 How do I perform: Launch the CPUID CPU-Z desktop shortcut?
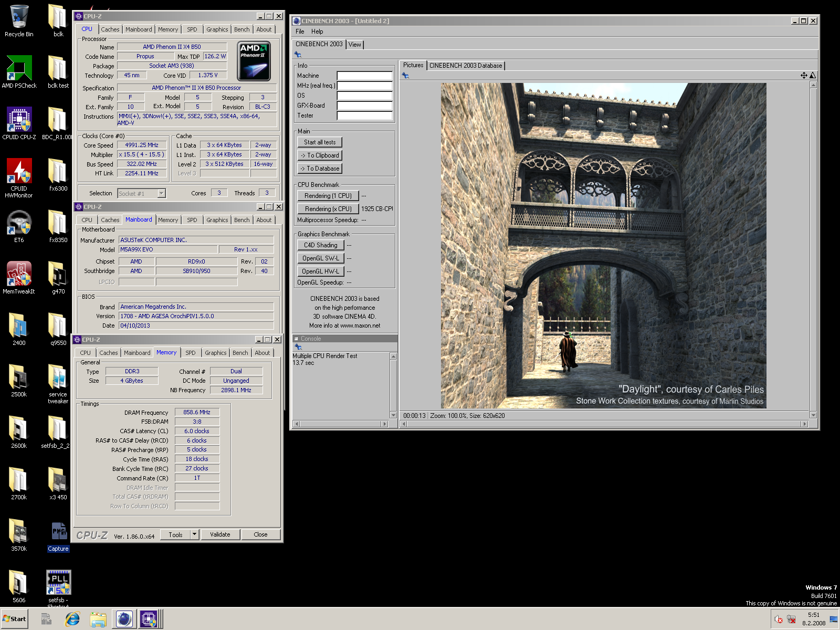(x=19, y=124)
